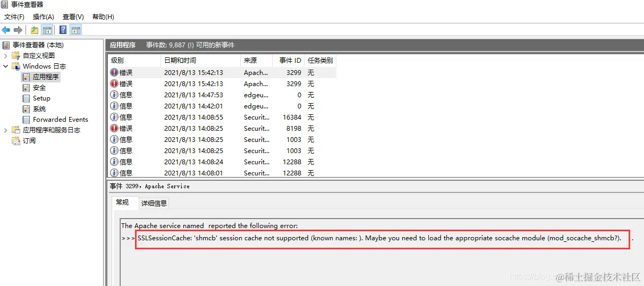
Task: Select 自定义视图 in the tree
Action: (x=39, y=56)
